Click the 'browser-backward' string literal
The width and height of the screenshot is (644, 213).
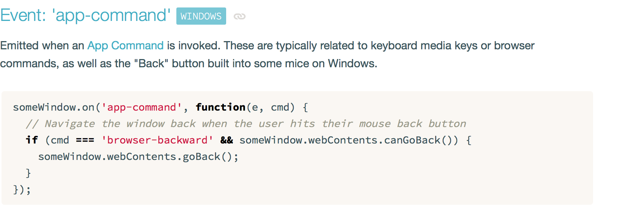pos(157,141)
